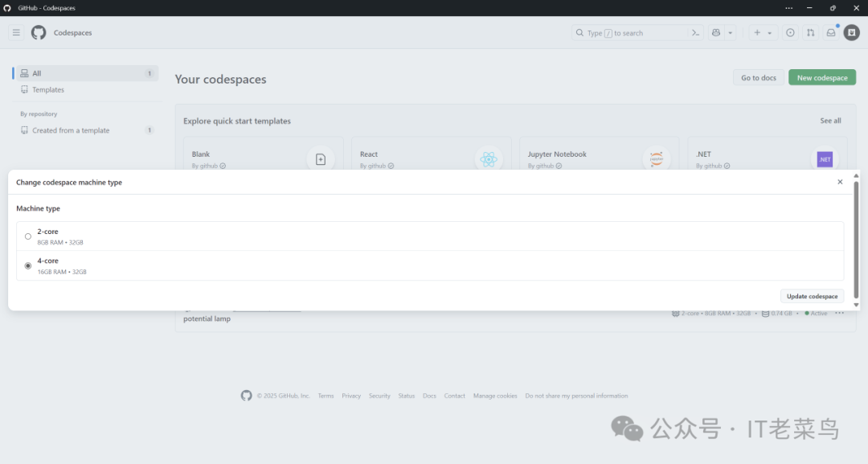Select the 4-core radio option

[x=28, y=265]
